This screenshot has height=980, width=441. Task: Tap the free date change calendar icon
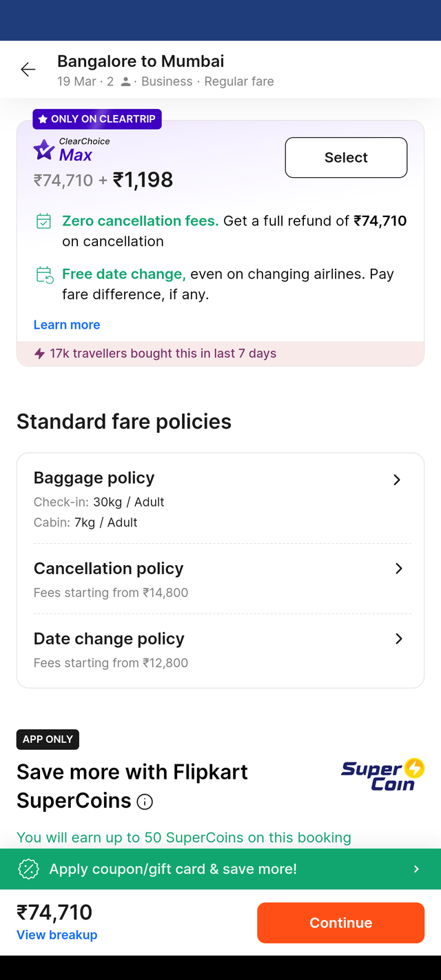click(x=44, y=275)
